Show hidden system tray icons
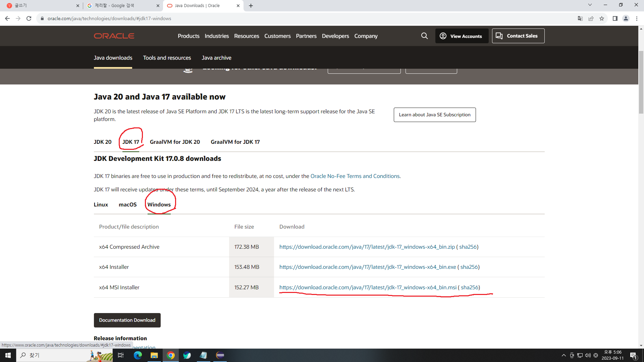Viewport: 644px width, 362px height. 563,355
